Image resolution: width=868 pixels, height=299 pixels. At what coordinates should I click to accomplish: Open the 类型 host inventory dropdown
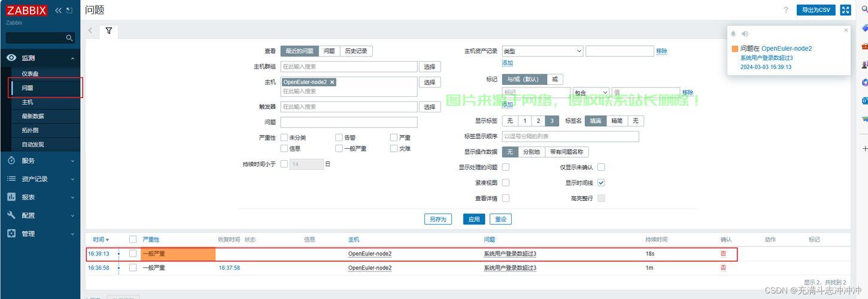pyautogui.click(x=542, y=51)
